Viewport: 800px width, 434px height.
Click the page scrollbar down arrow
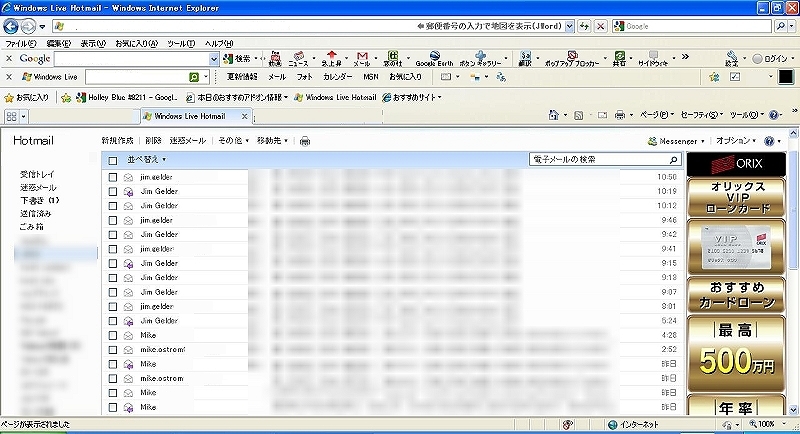tap(793, 410)
